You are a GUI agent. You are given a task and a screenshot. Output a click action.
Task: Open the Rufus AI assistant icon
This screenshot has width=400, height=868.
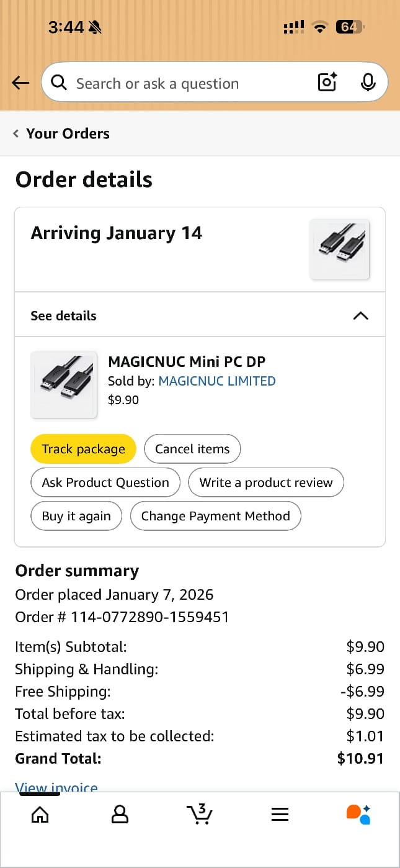tap(358, 814)
